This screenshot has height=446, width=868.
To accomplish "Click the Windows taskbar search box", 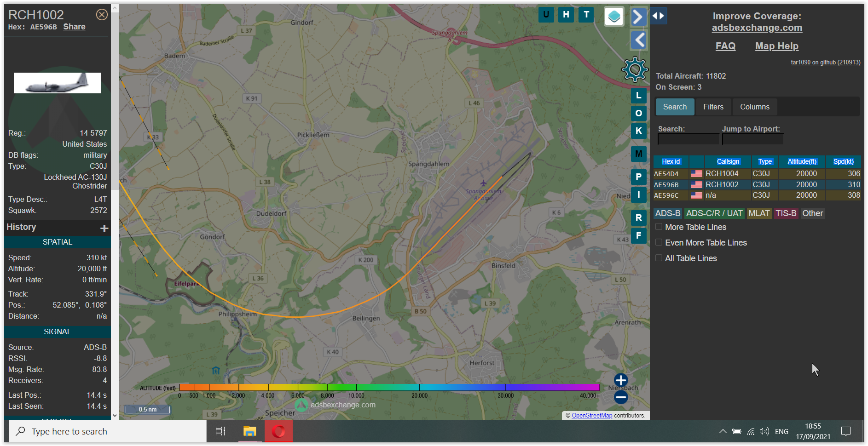I will coord(108,431).
